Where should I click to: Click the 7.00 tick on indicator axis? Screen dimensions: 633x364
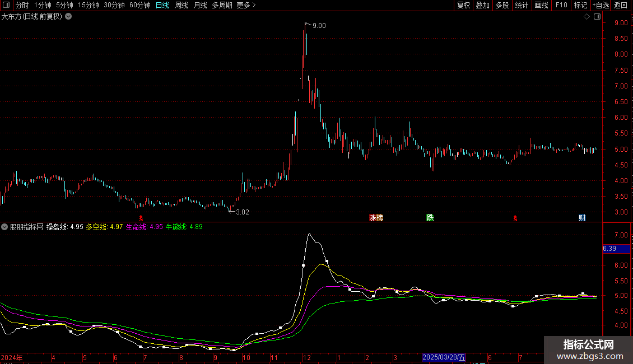pyautogui.click(x=621, y=235)
